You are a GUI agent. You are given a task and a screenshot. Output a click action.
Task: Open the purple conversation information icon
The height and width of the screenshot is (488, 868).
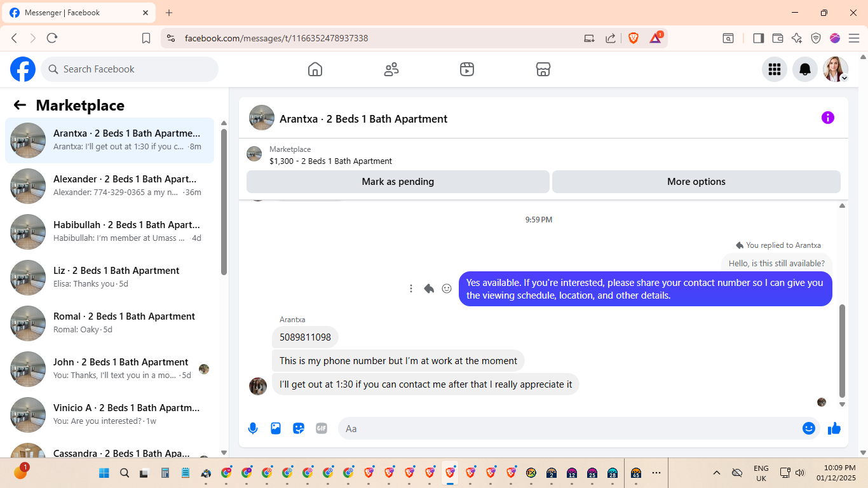coord(828,118)
